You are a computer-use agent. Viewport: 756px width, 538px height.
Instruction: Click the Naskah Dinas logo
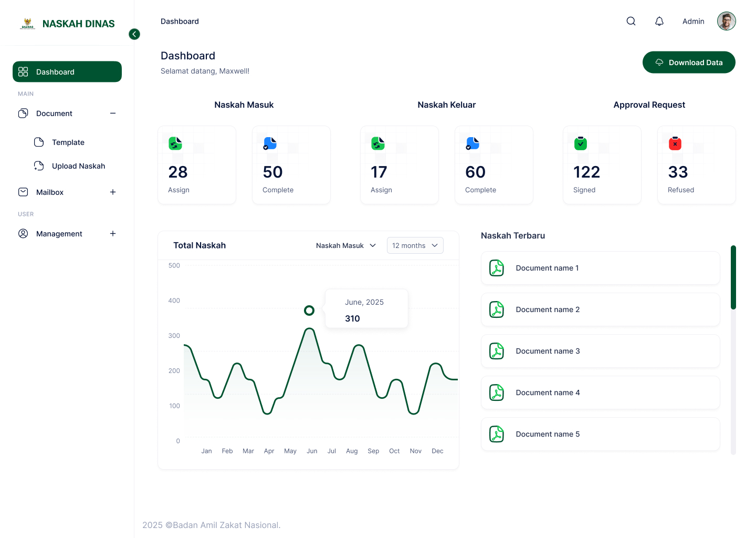click(x=67, y=24)
